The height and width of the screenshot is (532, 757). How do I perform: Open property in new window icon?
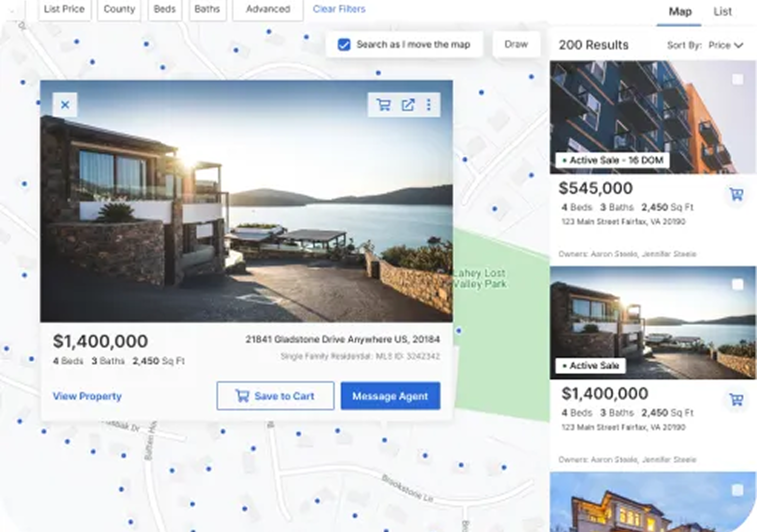(x=408, y=105)
